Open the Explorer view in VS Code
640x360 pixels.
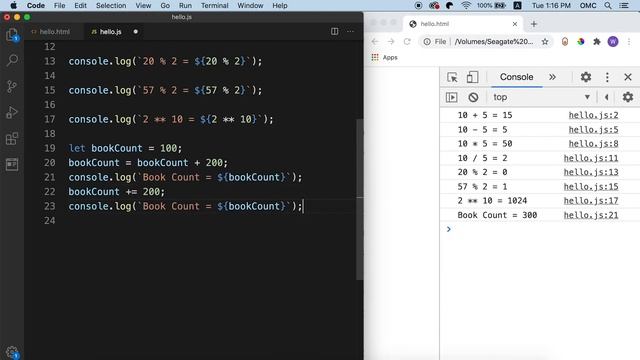12,35
